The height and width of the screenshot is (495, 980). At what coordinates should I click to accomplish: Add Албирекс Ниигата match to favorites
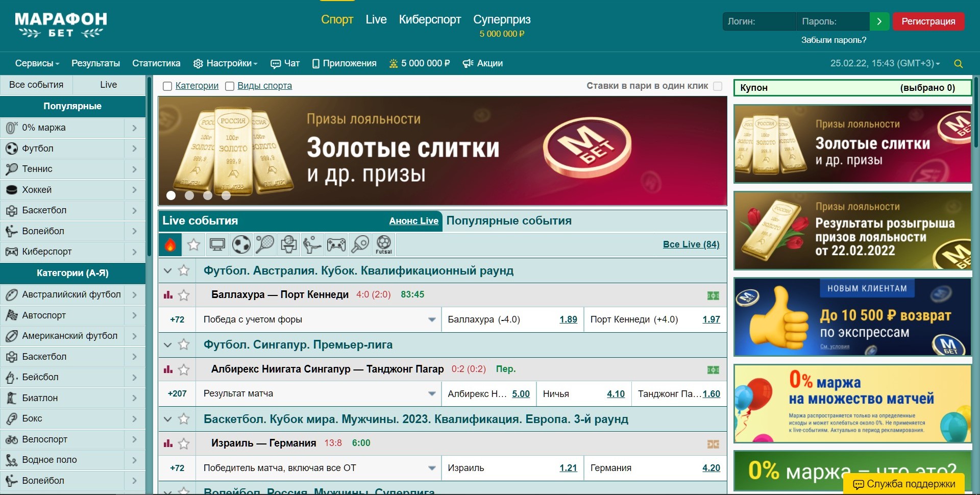(x=184, y=369)
